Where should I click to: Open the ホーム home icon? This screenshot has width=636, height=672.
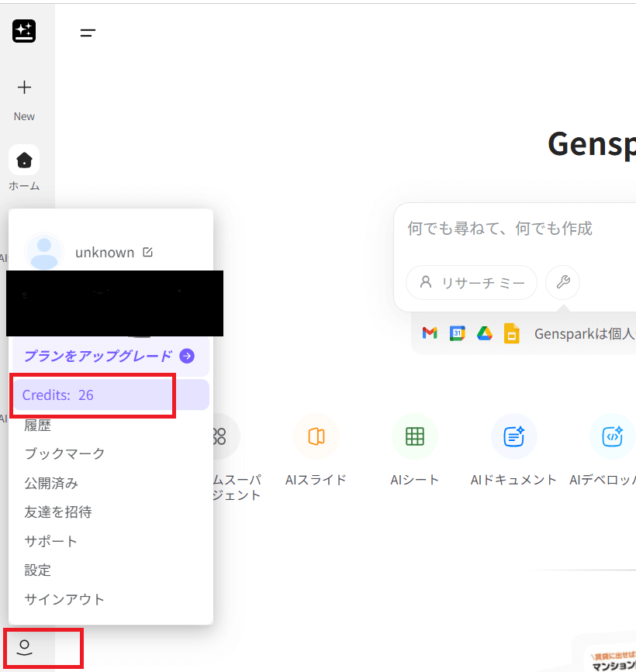point(24,160)
